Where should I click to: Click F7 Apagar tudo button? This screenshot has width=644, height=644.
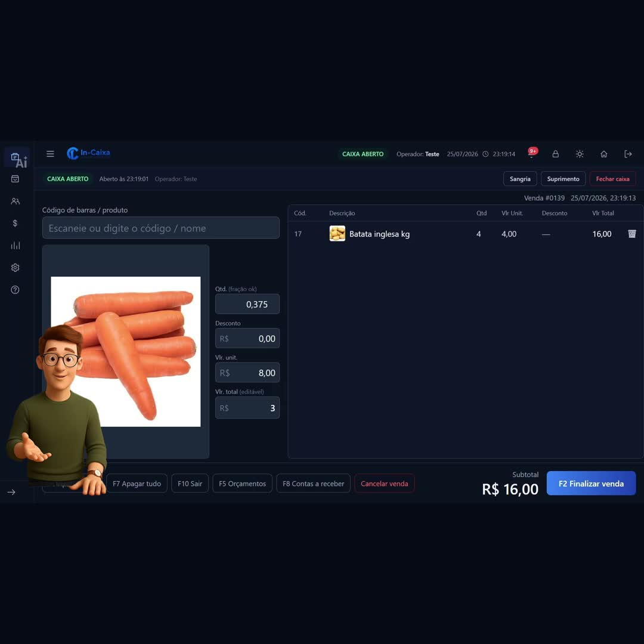[x=137, y=484]
